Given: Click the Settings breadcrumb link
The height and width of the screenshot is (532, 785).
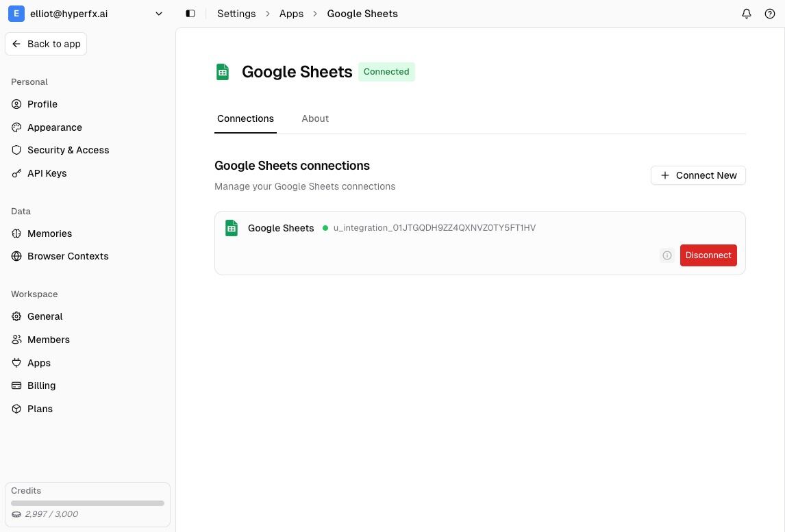Looking at the screenshot, I should [x=236, y=14].
